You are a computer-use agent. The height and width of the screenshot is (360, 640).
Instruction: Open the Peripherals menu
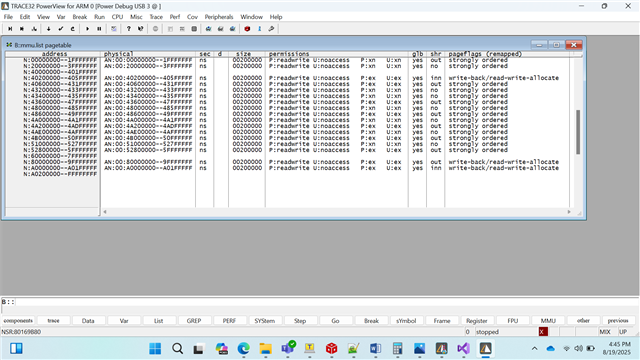tap(219, 17)
